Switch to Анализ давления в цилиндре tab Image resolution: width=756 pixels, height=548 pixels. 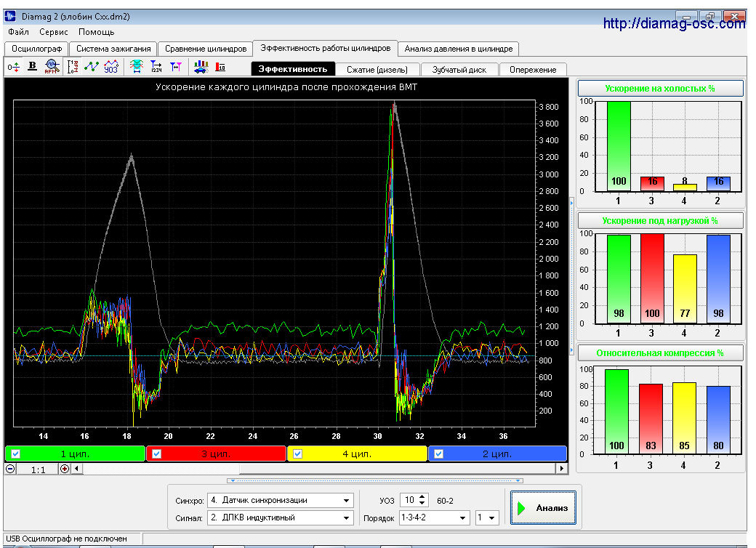tap(459, 49)
